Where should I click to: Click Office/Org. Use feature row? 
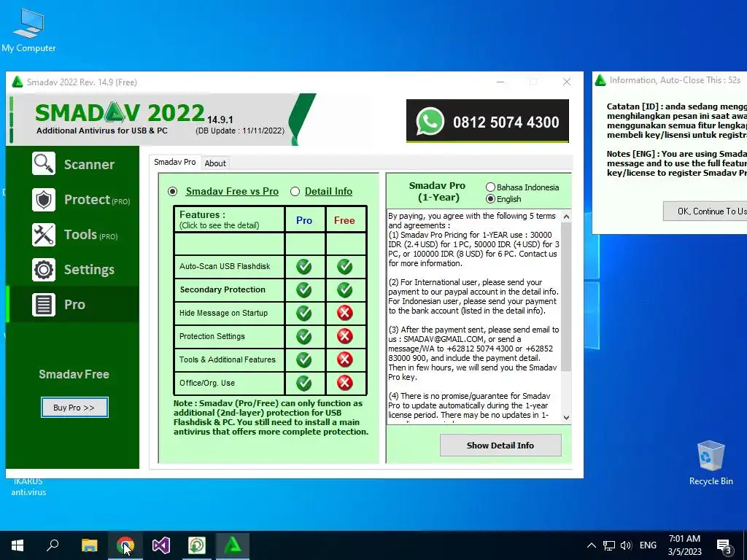click(229, 383)
